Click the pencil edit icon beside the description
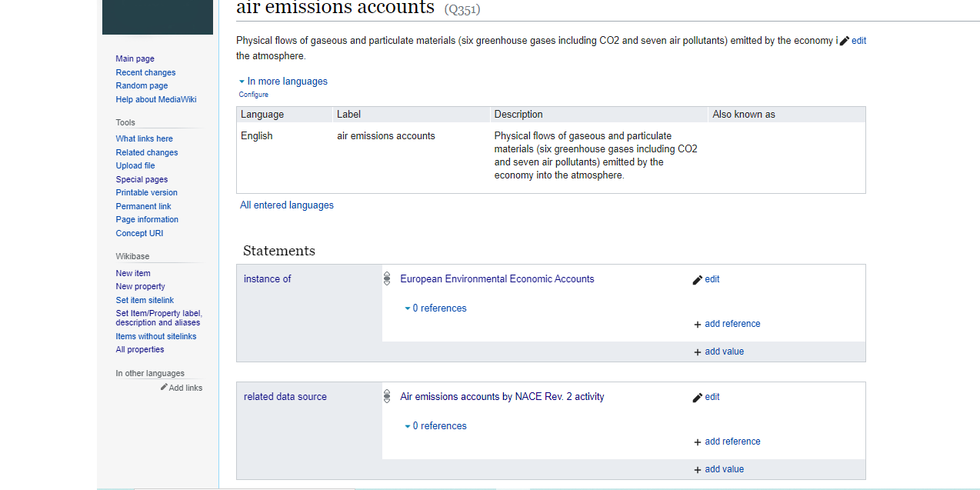This screenshot has height=490, width=980. click(845, 41)
